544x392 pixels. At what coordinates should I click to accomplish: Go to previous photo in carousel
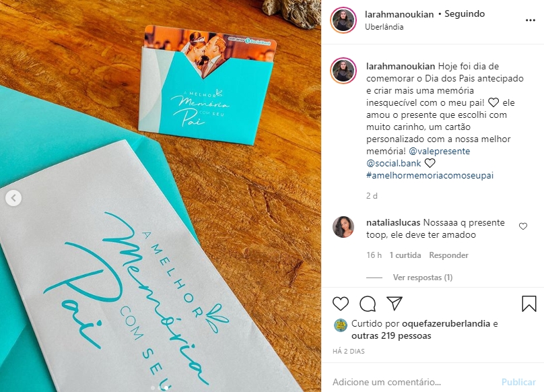(x=13, y=198)
